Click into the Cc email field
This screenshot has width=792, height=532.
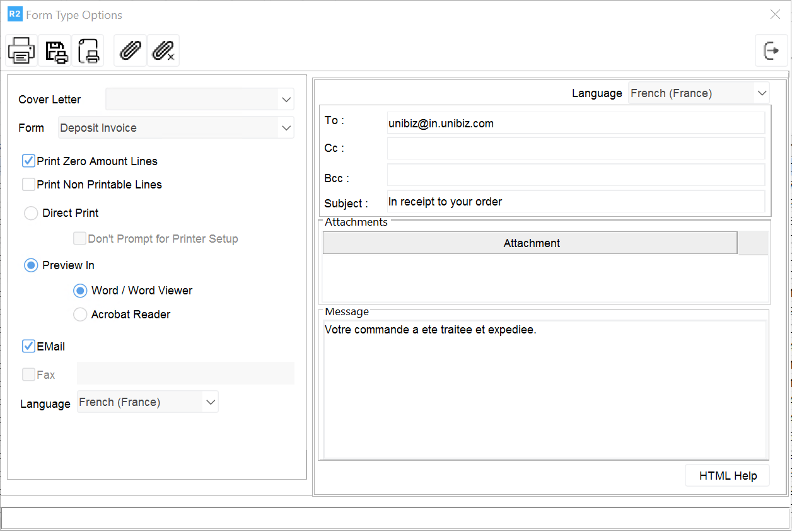(x=575, y=149)
